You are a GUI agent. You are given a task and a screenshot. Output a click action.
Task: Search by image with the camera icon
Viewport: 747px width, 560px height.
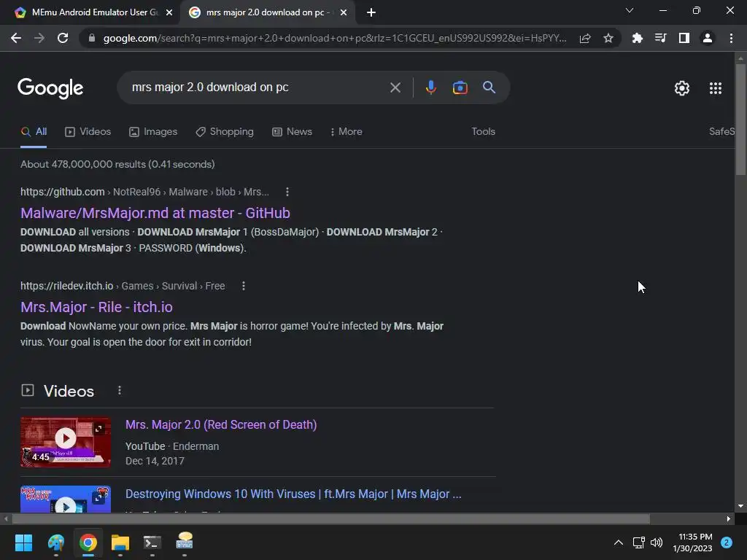point(460,87)
